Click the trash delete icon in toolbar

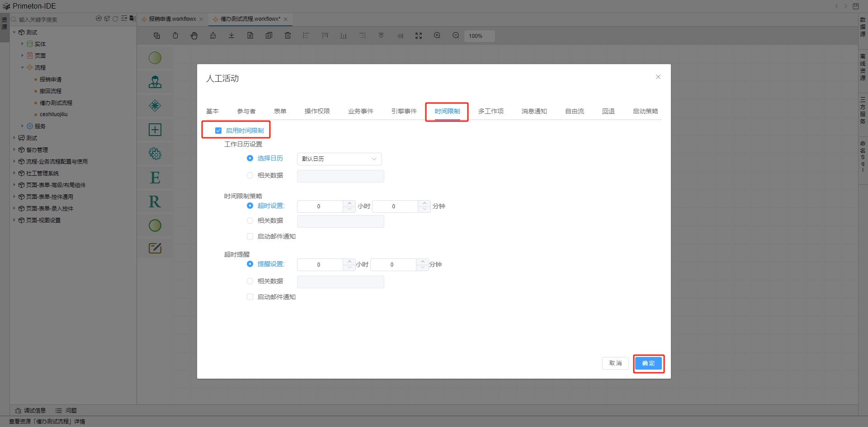pos(288,36)
